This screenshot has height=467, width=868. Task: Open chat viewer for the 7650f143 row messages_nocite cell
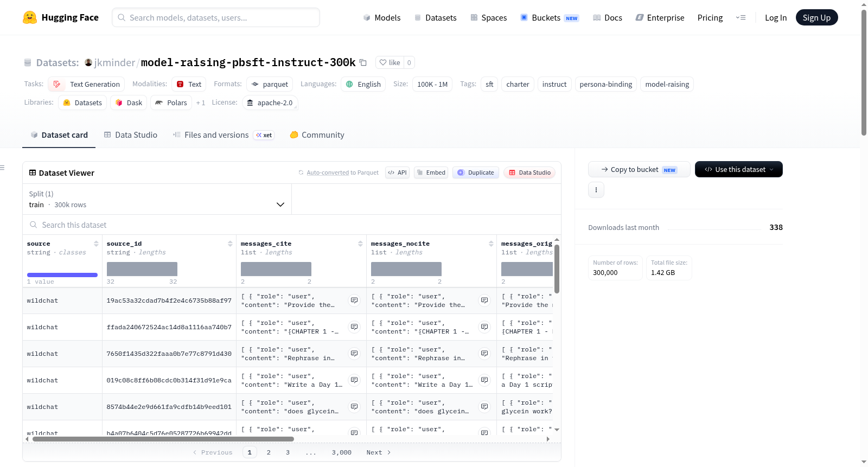pyautogui.click(x=484, y=354)
